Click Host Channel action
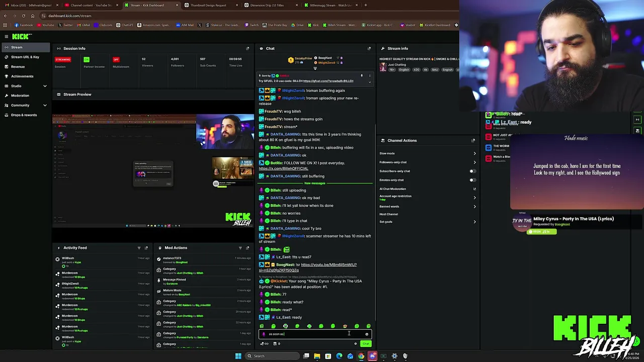 [x=388, y=214]
